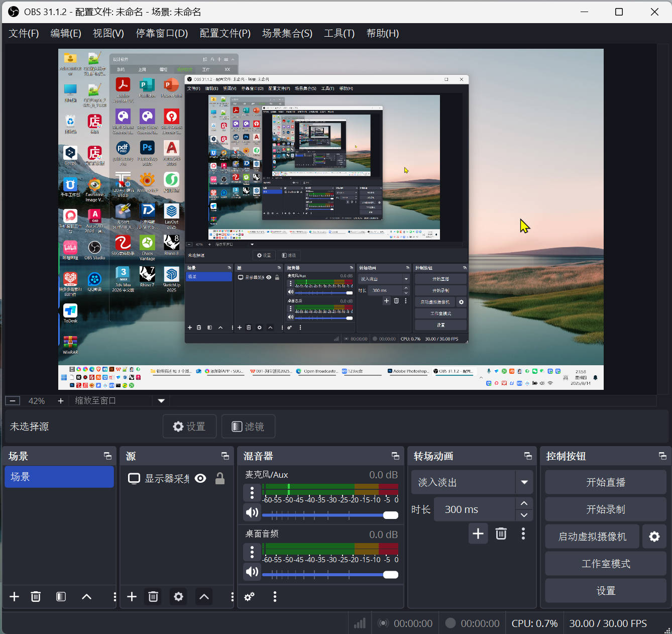The image size is (672, 634).
Task: Open 设置 in control buttons panel
Action: point(606,591)
